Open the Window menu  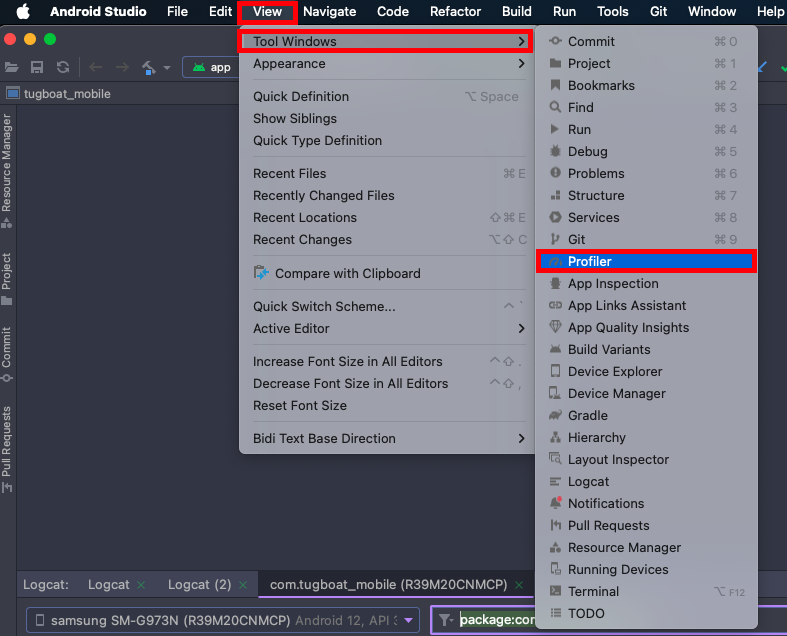[x=712, y=11]
